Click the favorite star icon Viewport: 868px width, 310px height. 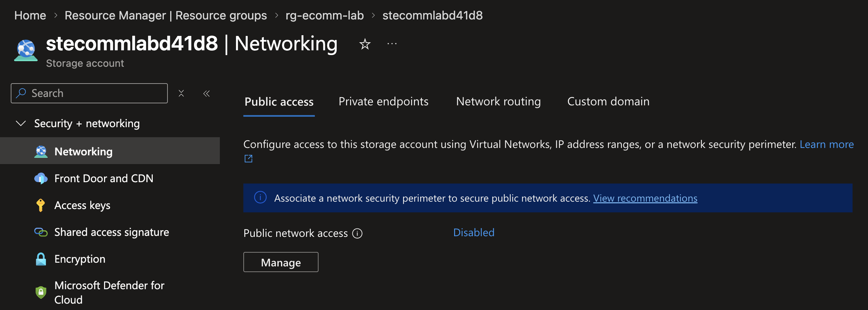click(365, 44)
